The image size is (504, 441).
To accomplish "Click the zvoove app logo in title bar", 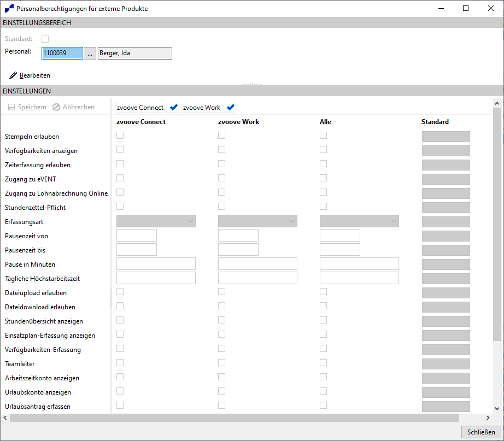I will (x=9, y=8).
